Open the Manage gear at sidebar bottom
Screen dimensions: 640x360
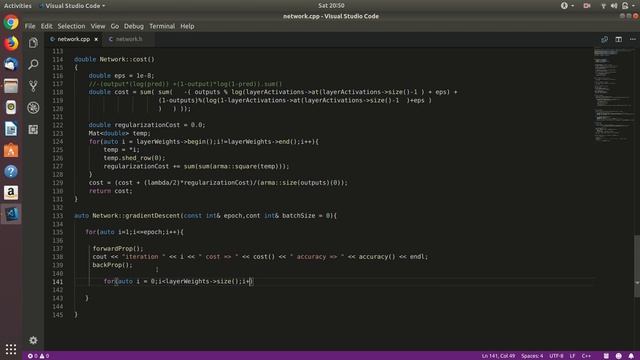point(33,340)
